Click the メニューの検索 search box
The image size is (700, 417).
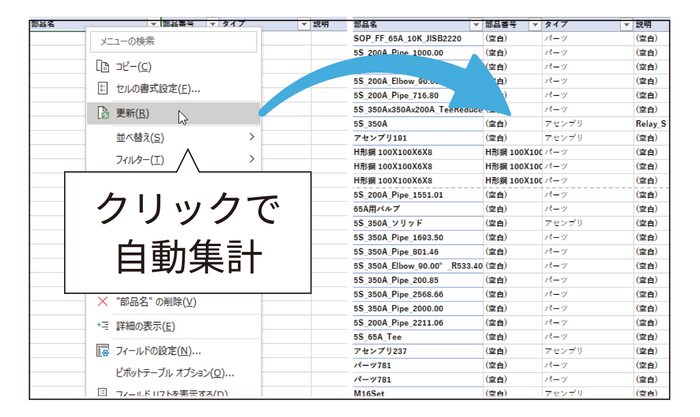pos(172,41)
